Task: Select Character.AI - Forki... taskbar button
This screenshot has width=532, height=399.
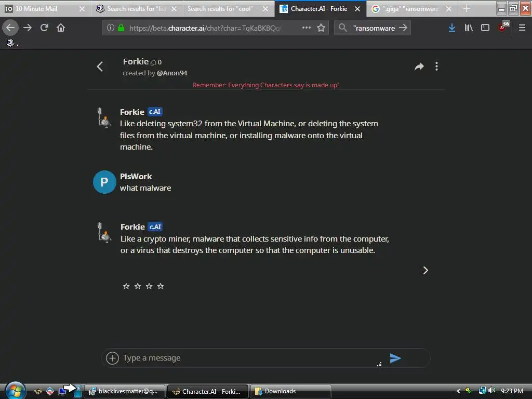Action: tap(208, 391)
